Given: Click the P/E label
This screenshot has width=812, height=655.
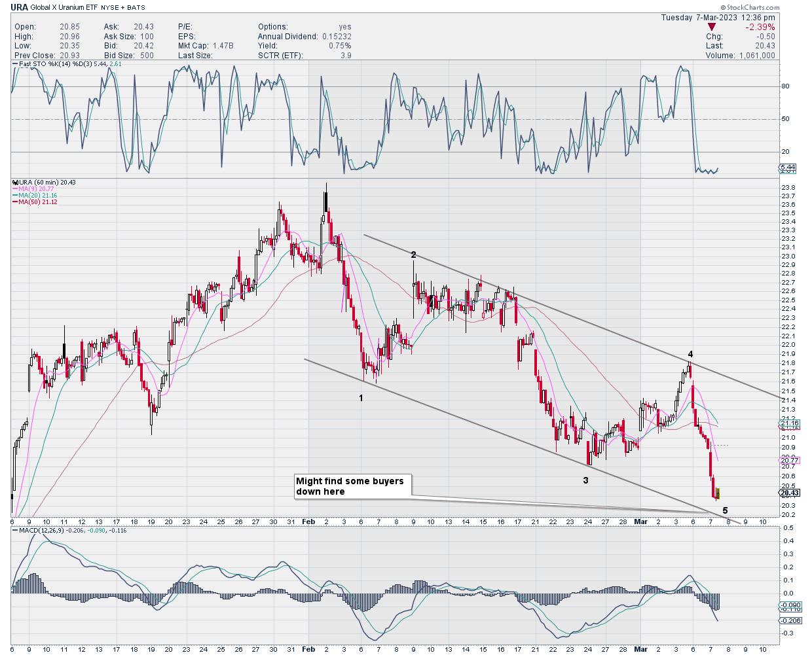Looking at the screenshot, I should pos(185,27).
